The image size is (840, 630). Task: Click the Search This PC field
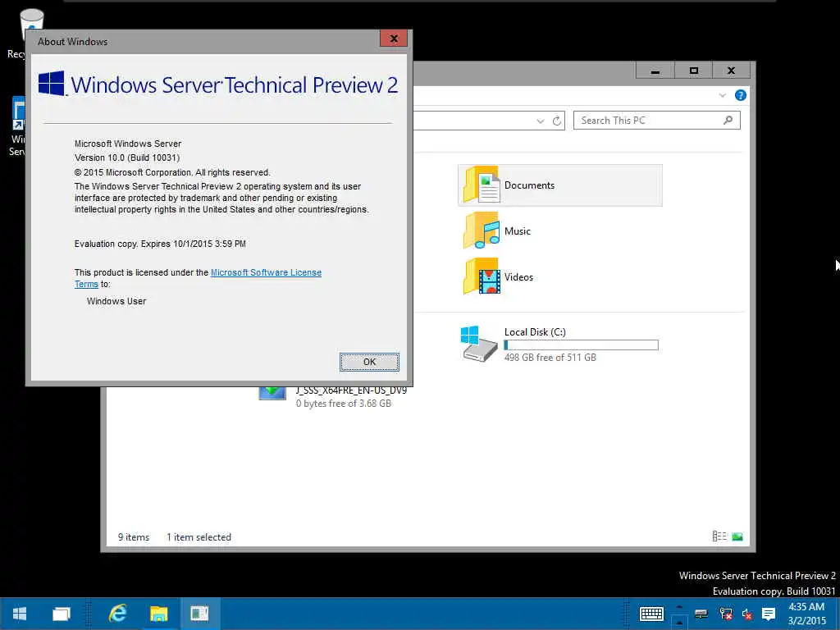tap(657, 121)
